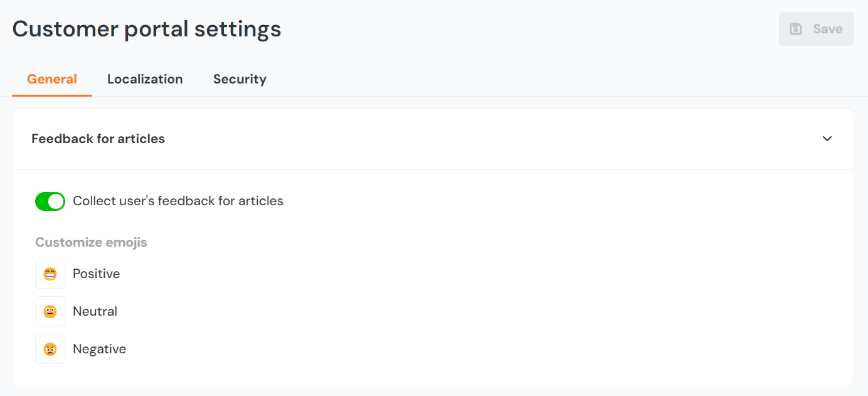Viewport: 868px width, 396px height.
Task: Click the word "Save" in the top-right button
Action: pyautogui.click(x=828, y=29)
